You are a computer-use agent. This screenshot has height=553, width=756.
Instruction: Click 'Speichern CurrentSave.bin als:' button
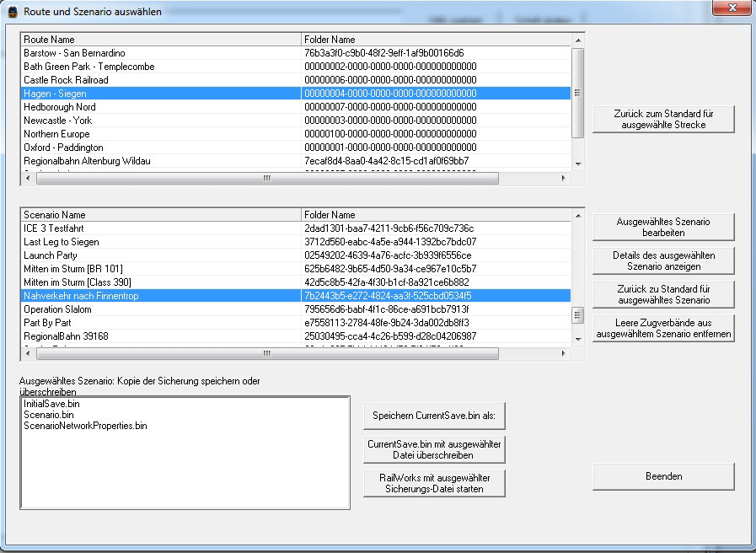tap(434, 416)
